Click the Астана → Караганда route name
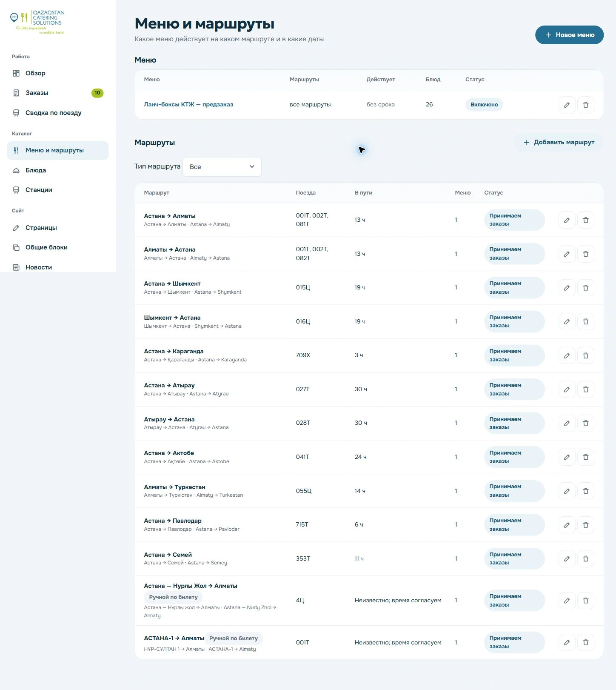The image size is (616, 690). click(x=174, y=351)
